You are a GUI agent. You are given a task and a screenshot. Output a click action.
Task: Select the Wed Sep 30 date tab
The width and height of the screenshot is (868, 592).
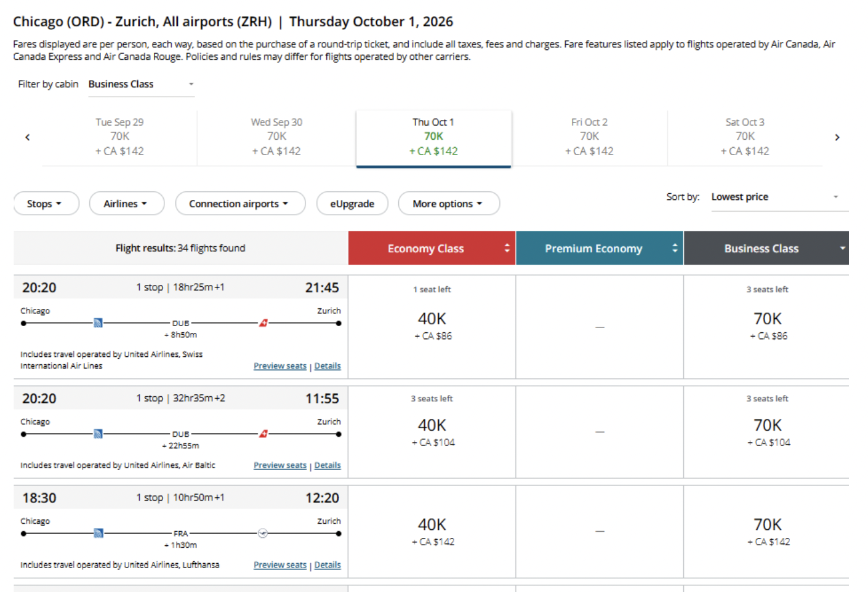tap(276, 137)
